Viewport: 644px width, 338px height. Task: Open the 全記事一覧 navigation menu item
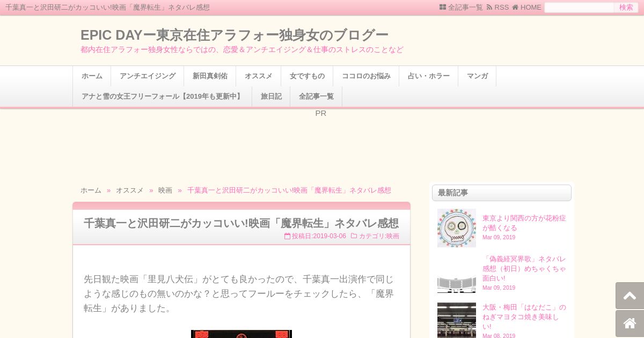pyautogui.click(x=316, y=97)
